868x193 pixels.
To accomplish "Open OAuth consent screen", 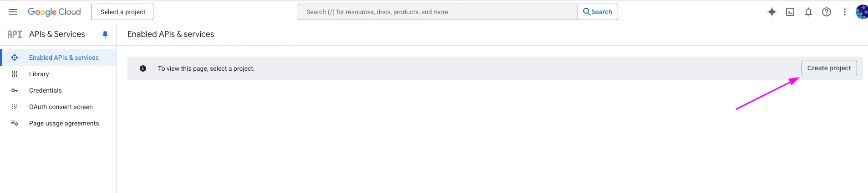I will pos(61,107).
